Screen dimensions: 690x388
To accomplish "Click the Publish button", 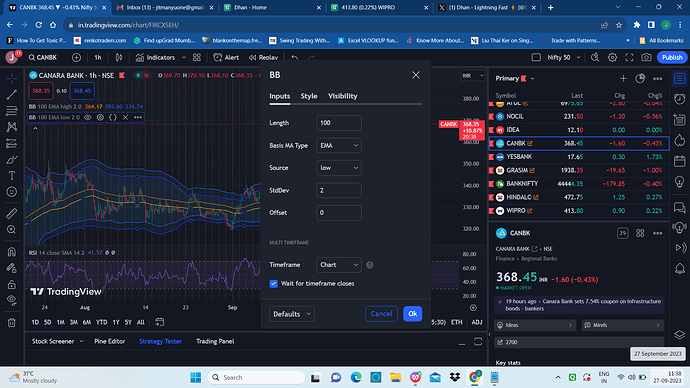I will pos(672,57).
